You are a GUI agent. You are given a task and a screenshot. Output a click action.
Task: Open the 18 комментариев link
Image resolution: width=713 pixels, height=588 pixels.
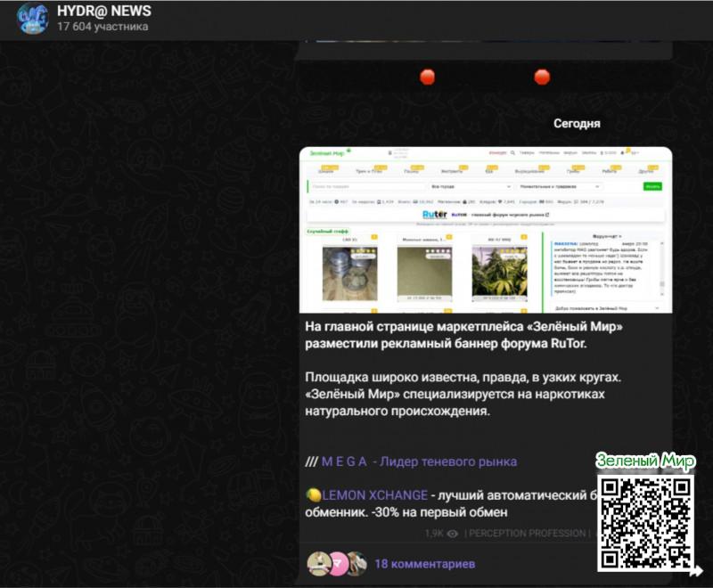click(424, 564)
